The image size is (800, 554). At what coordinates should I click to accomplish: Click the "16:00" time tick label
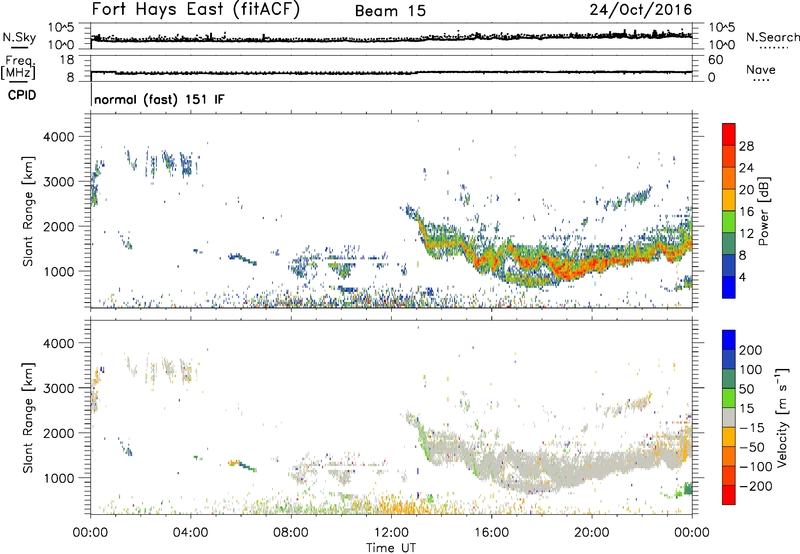tap(491, 533)
